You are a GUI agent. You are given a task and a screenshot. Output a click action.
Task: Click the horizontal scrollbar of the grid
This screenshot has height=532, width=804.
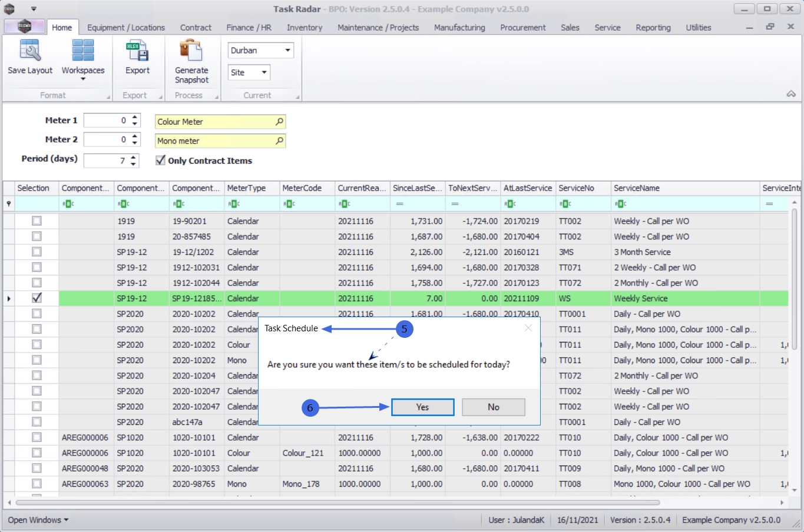pyautogui.click(x=337, y=503)
